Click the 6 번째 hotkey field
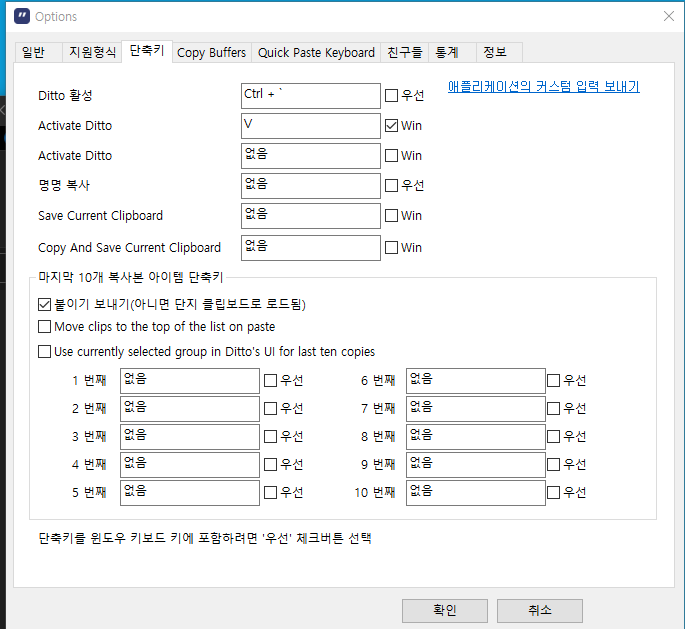This screenshot has width=685, height=629. pos(476,381)
